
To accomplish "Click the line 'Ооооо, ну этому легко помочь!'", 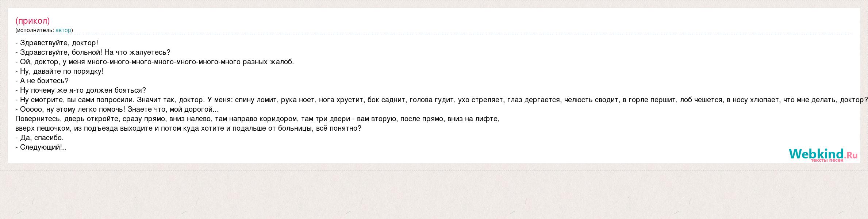I will [x=117, y=109].
